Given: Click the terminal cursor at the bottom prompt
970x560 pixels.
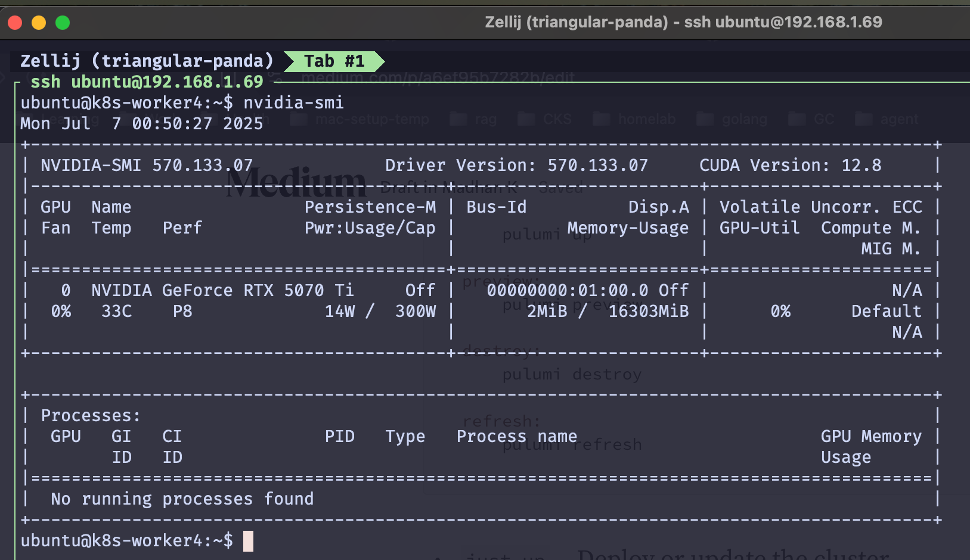Looking at the screenshot, I should pos(248,541).
